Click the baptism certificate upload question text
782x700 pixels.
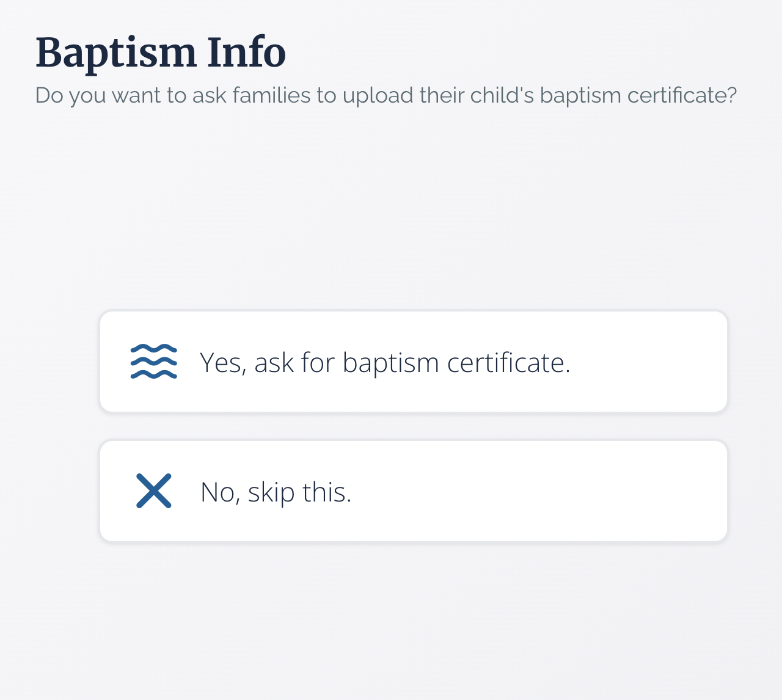386,96
